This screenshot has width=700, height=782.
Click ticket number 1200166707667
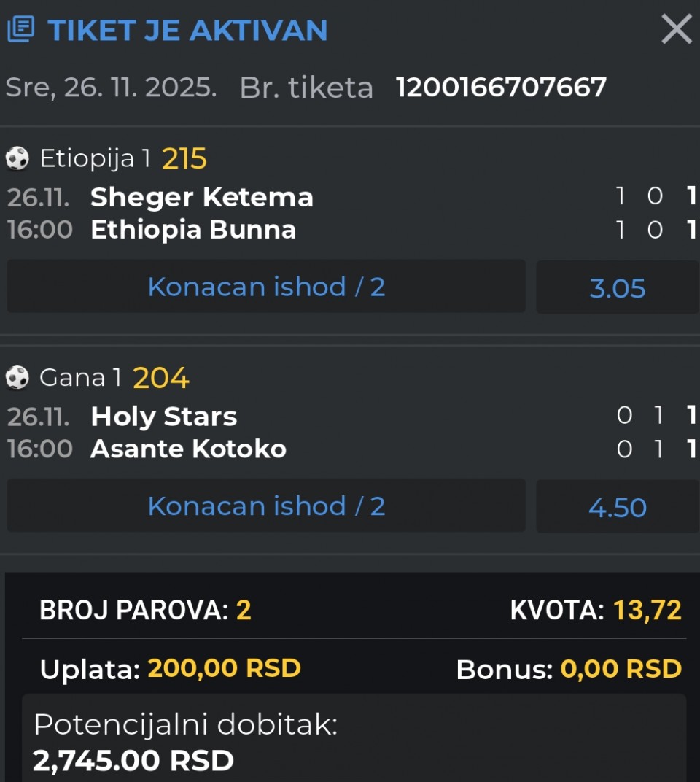pos(501,88)
